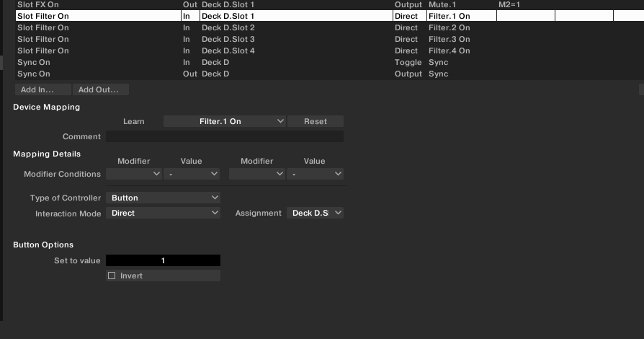Open the second modifier Value dropdown
This screenshot has height=339, width=644.
point(315,174)
